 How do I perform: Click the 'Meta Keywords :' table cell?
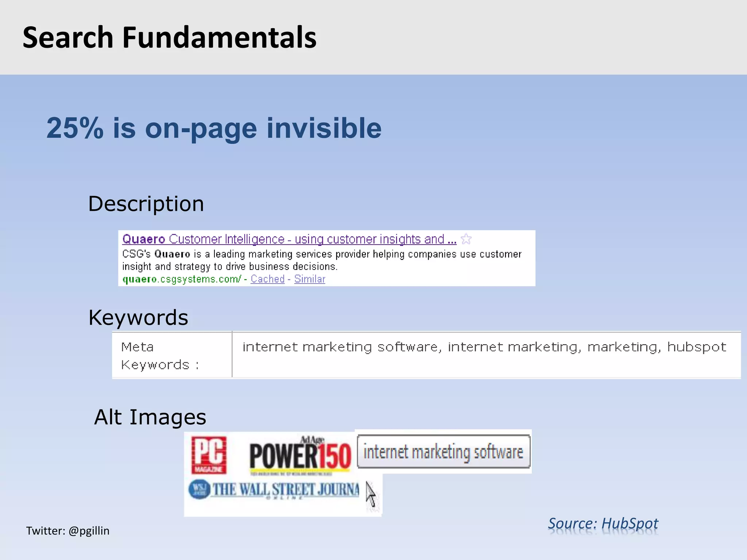click(x=172, y=355)
